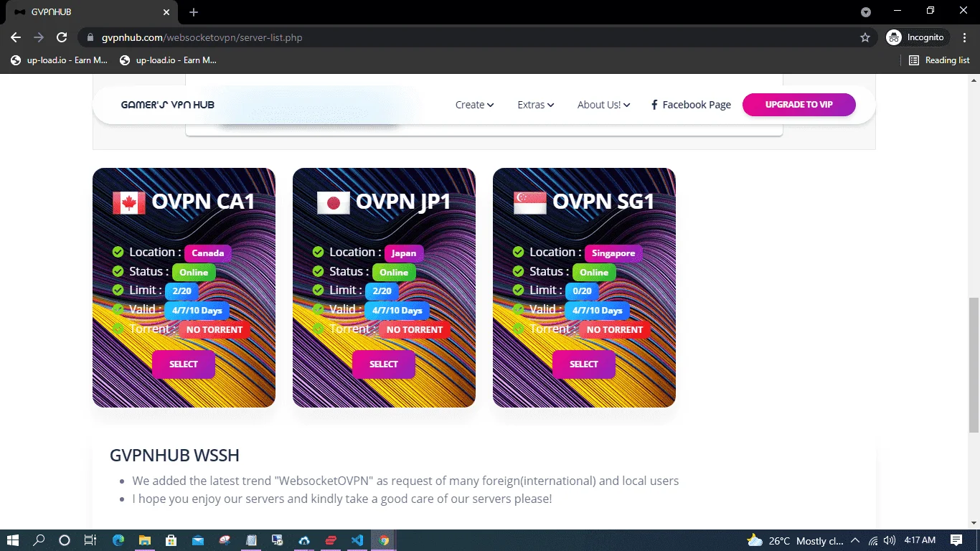Click the 2/20 limit badge on CA1
The image size is (980, 551).
click(182, 291)
